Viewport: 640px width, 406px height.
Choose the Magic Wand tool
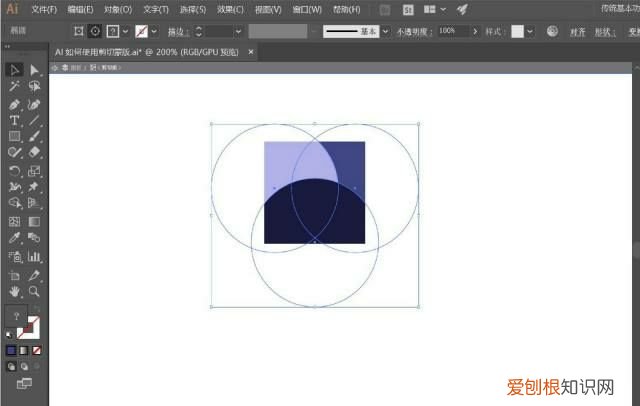(14, 87)
